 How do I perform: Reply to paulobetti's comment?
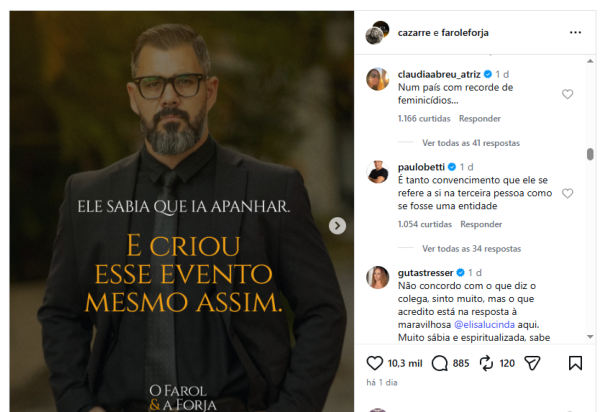pos(481,224)
